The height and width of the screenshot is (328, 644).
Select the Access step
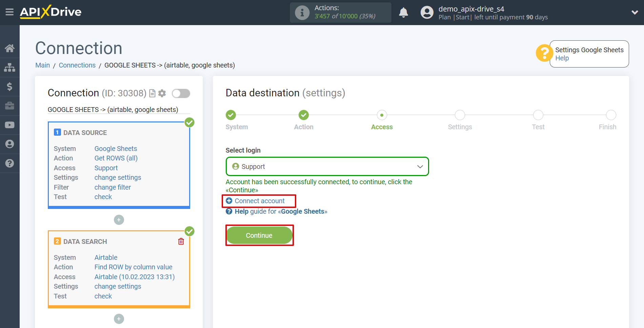[382, 115]
